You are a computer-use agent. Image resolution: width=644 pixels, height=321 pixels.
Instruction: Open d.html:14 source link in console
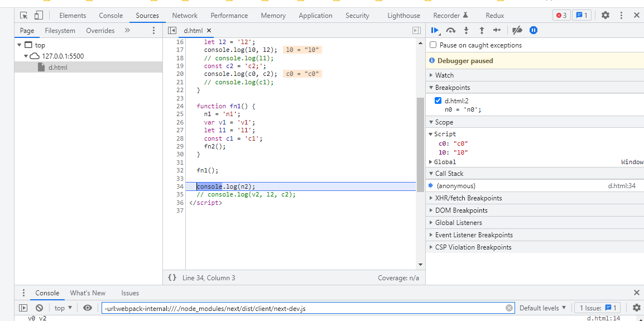(x=603, y=319)
